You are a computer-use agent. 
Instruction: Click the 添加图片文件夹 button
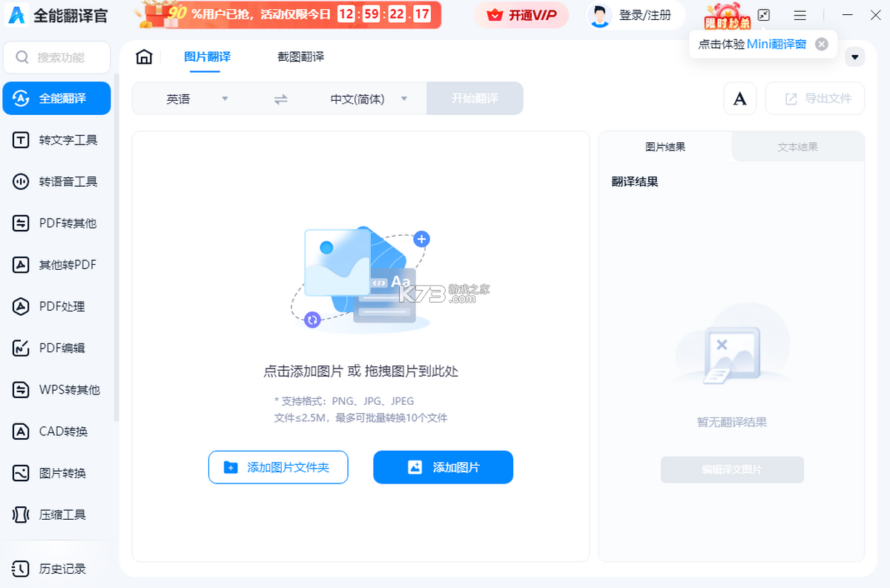[278, 467]
